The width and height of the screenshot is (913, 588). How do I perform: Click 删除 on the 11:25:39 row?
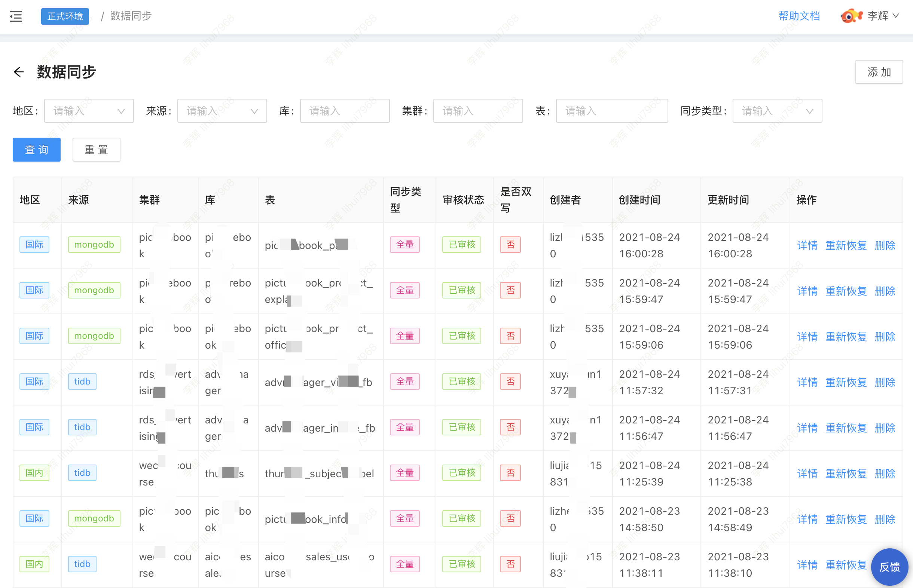pyautogui.click(x=885, y=474)
